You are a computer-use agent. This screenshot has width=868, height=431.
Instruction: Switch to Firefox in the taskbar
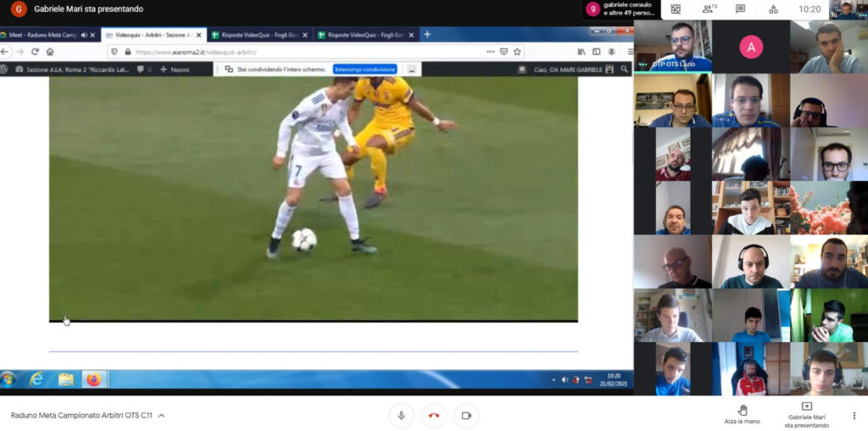94,379
